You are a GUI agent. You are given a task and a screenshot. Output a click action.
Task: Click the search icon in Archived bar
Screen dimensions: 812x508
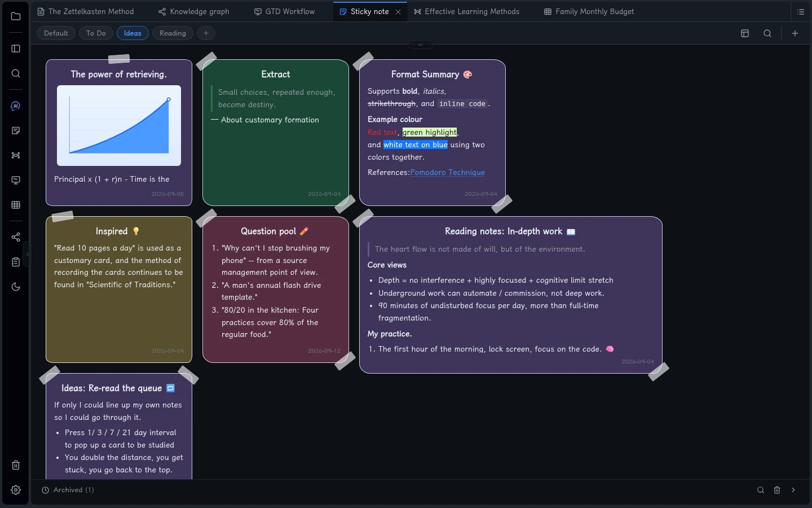[x=761, y=490]
